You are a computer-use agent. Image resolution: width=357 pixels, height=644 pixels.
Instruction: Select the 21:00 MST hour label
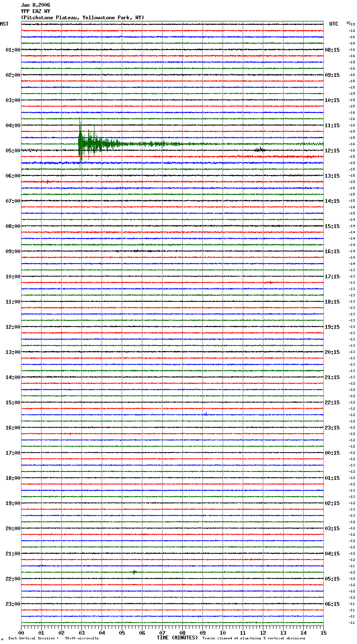13,554
